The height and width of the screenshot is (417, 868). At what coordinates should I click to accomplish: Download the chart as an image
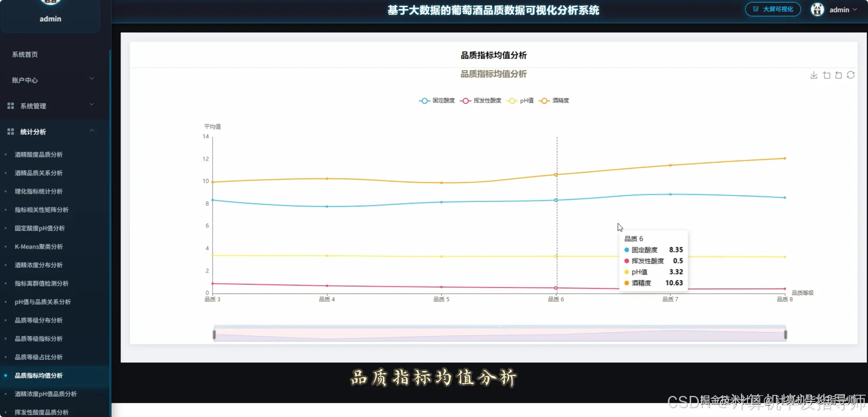tap(814, 75)
